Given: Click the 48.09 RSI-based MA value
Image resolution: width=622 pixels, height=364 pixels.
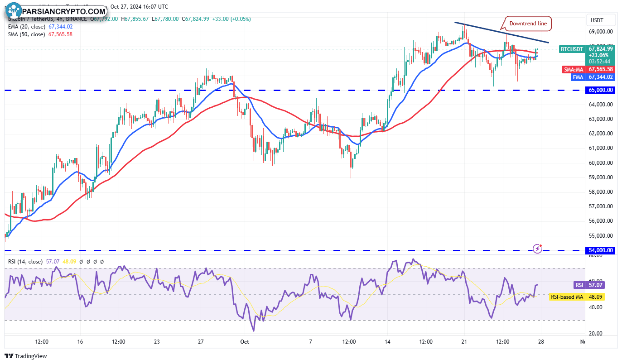Looking at the screenshot, I should coord(595,297).
